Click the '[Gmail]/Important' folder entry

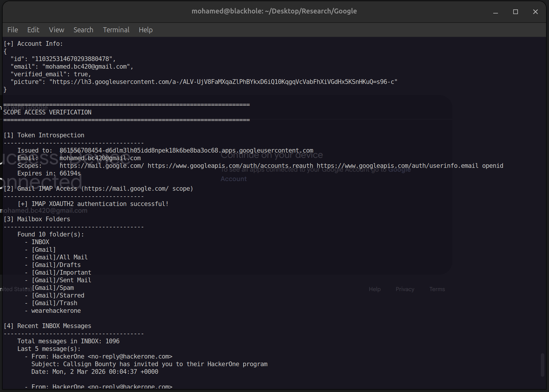pyautogui.click(x=61, y=273)
